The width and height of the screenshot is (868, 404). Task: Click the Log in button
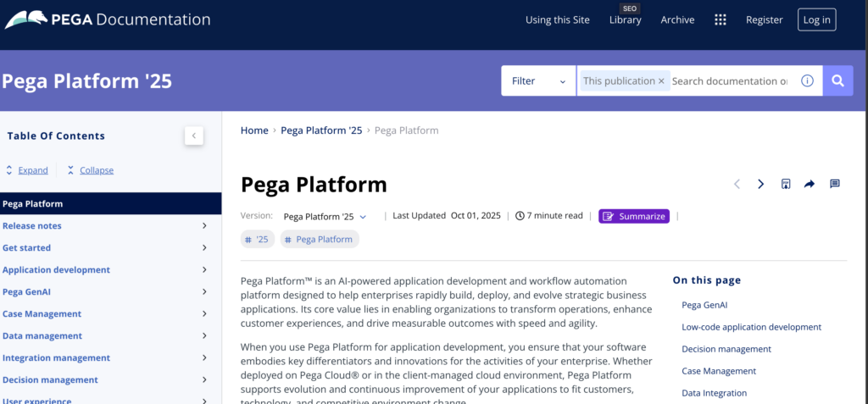tap(816, 20)
